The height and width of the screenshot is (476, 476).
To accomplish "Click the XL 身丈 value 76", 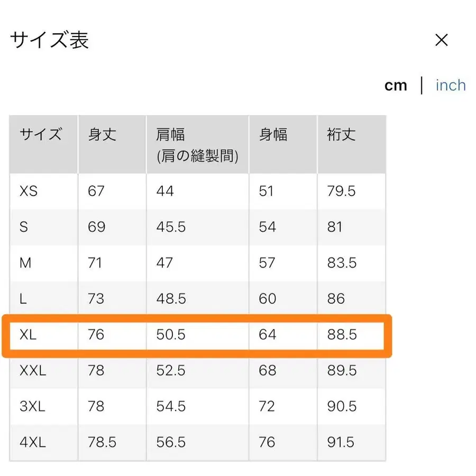I will 96,334.
